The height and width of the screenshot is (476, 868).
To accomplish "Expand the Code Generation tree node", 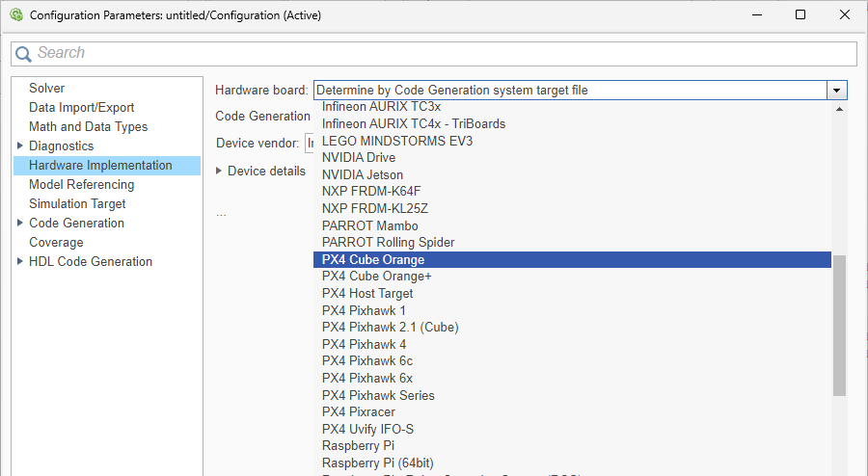I will [x=20, y=223].
